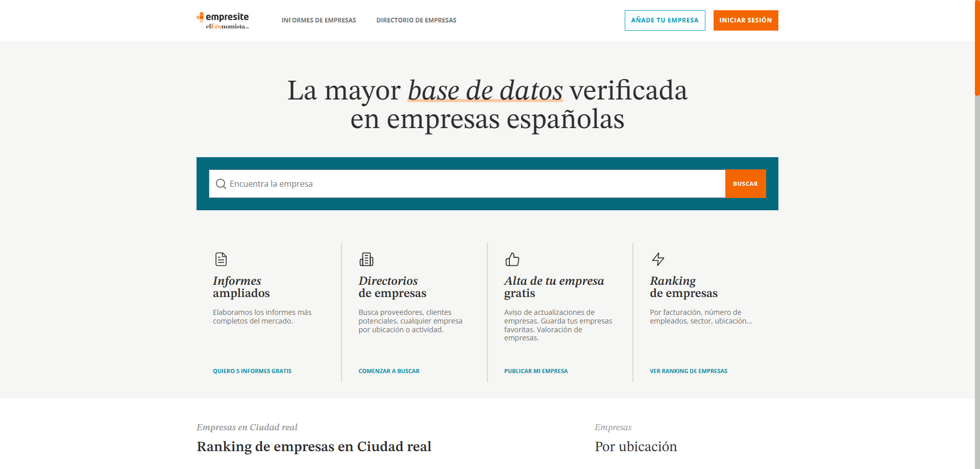Open PUBLICAR MI EMPRESA link
Viewport: 980px width, 469px height.
[536, 371]
